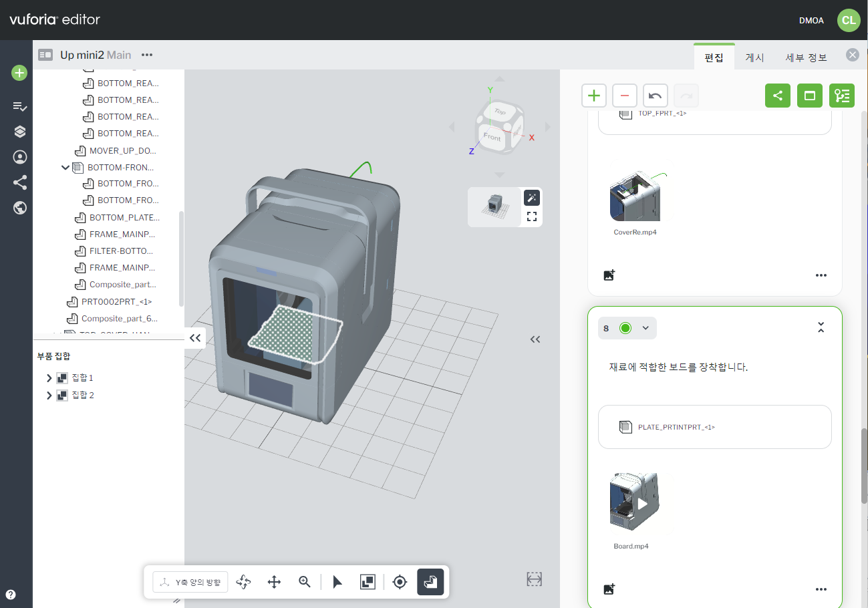Choose the zoom magnifier tool
This screenshot has width=868, height=608.
[305, 582]
